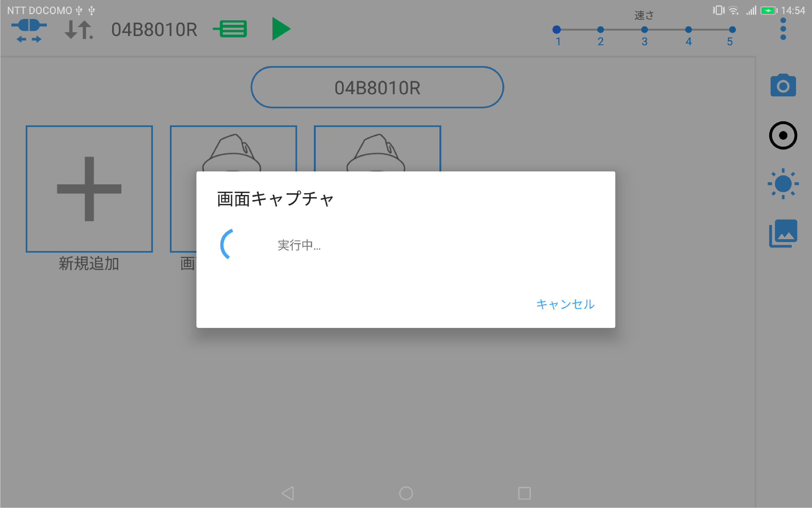The width and height of the screenshot is (812, 508).
Task: Tap the 新規追加 plus tile
Action: 89,189
